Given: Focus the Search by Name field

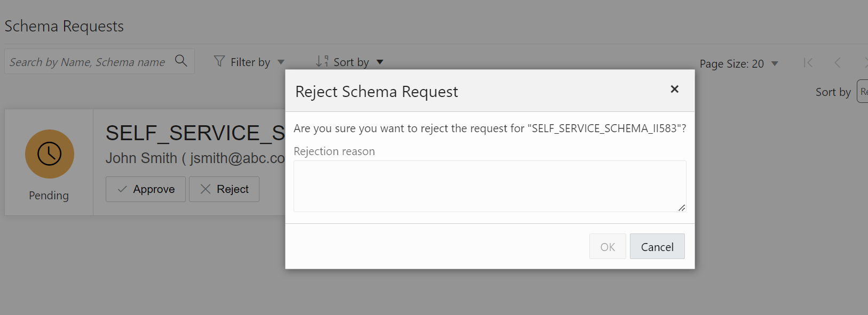Looking at the screenshot, I should 88,62.
